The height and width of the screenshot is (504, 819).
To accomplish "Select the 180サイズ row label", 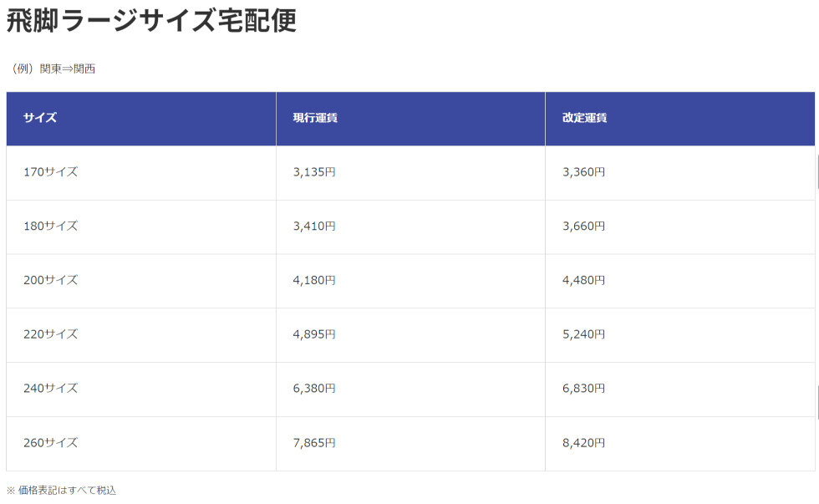I will [50, 227].
